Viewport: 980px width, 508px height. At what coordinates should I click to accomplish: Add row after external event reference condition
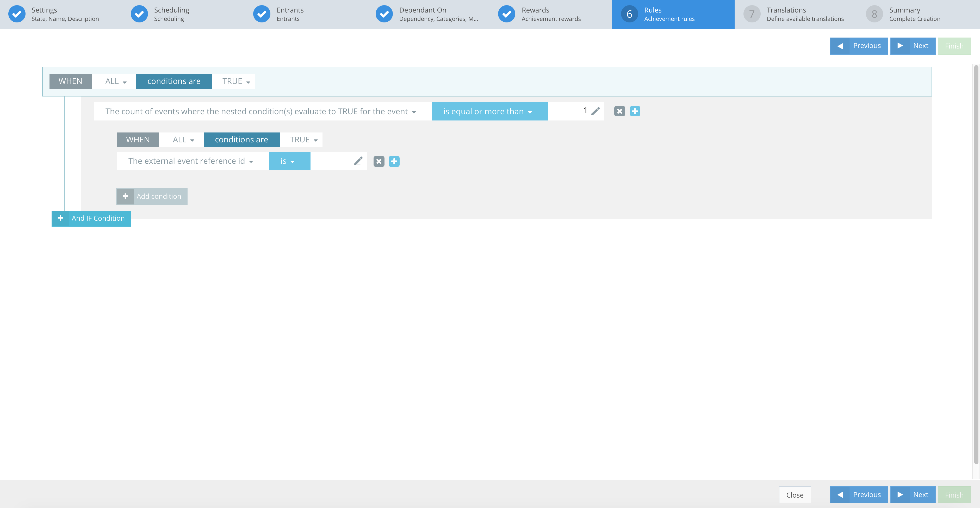[x=394, y=161]
